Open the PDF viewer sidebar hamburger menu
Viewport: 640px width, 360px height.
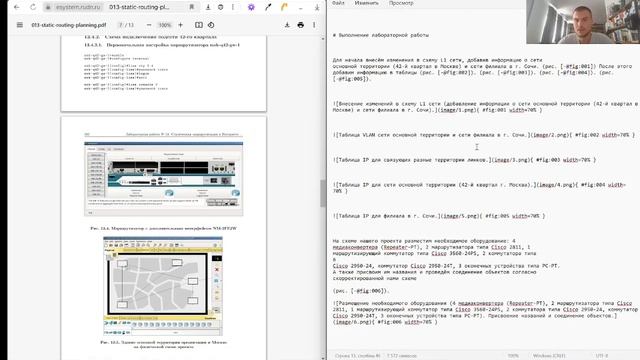click(20, 25)
